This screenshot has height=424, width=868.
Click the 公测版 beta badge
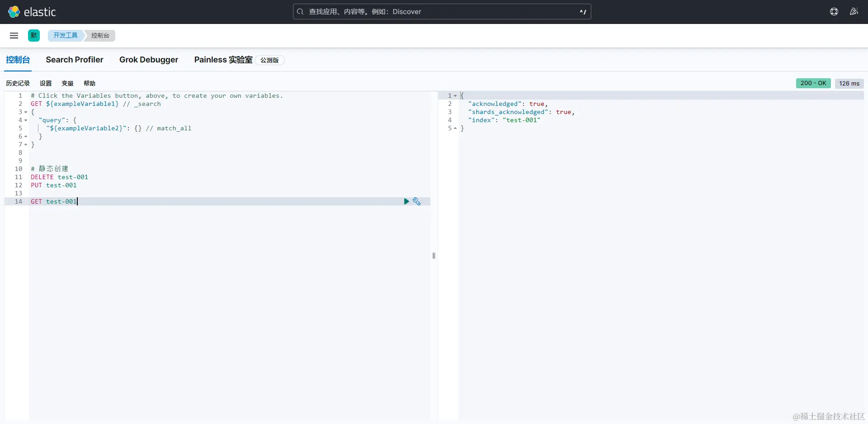[x=270, y=60]
